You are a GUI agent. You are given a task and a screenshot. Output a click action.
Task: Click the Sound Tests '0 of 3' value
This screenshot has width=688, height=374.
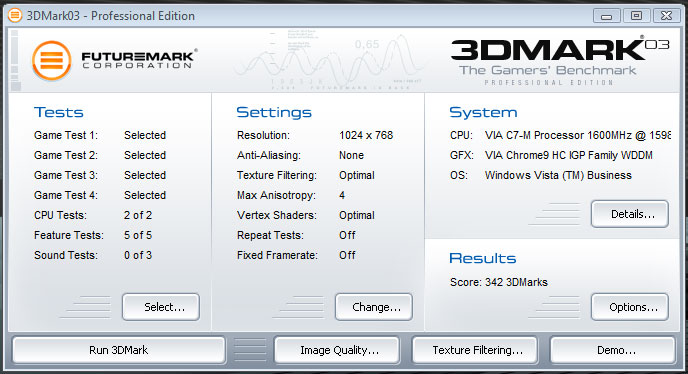(x=138, y=255)
